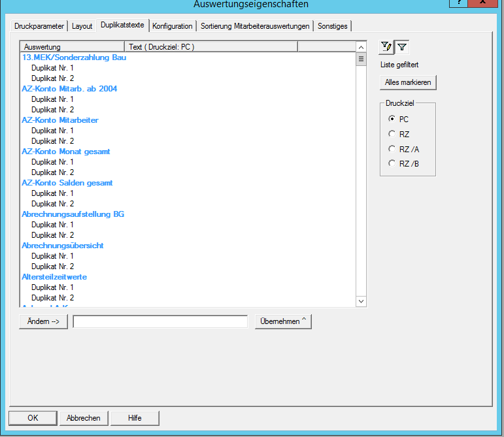Click the Ändern --> button
The height and width of the screenshot is (437, 504).
(44, 321)
